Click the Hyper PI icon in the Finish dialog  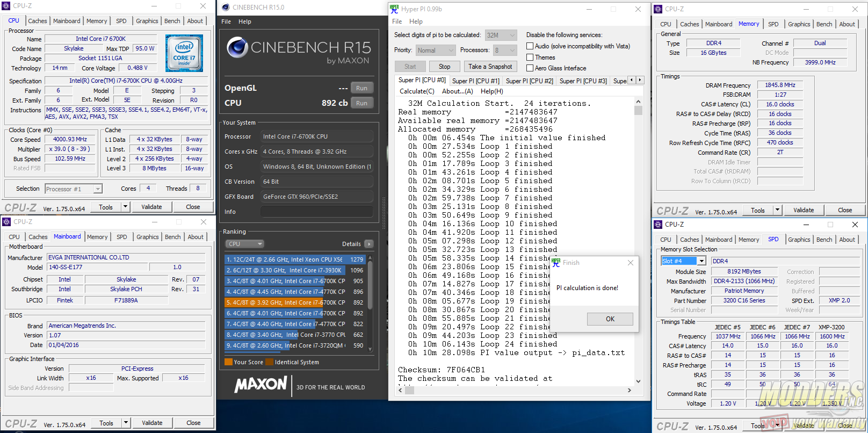point(556,263)
